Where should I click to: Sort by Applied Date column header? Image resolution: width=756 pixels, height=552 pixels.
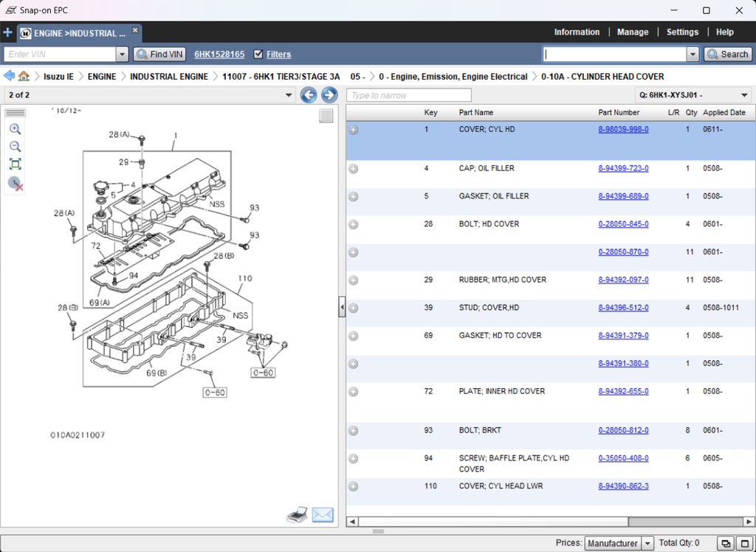point(724,112)
